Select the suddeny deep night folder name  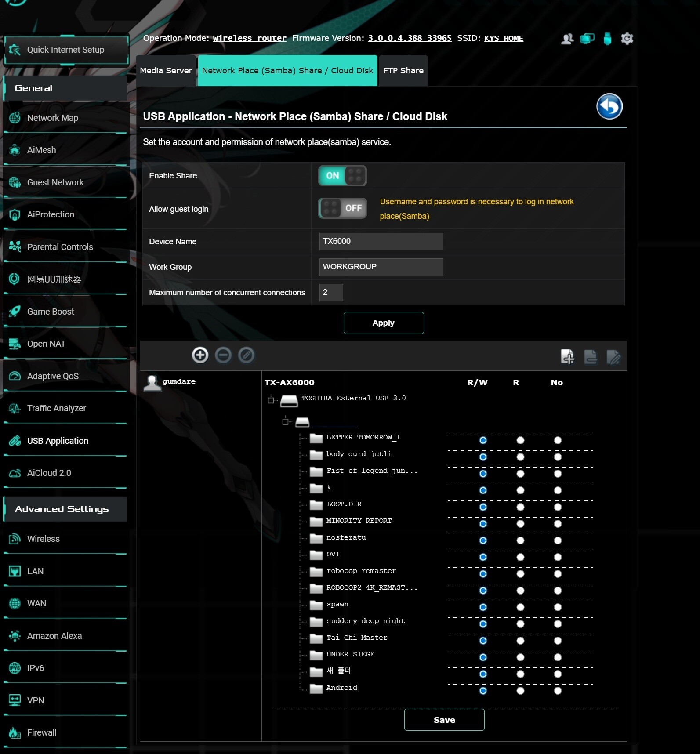366,621
